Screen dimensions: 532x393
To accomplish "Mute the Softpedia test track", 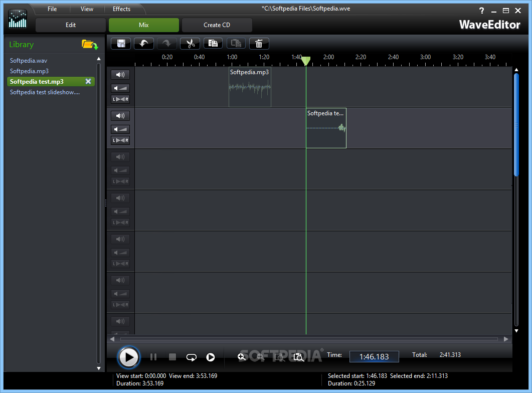I will click(120, 116).
